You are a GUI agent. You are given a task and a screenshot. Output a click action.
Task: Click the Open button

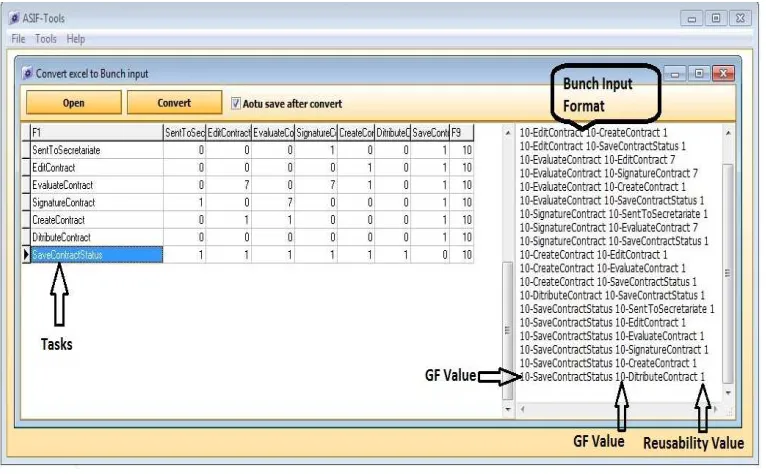73,103
